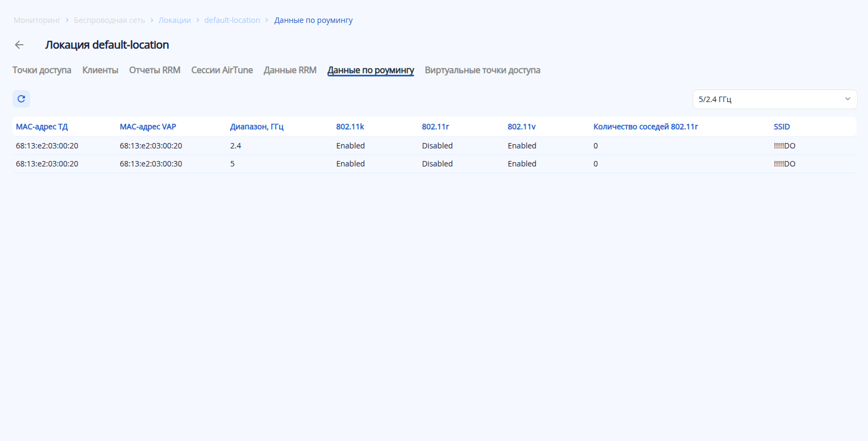Click the refresh table icon
This screenshot has height=441, width=868.
pyautogui.click(x=21, y=99)
